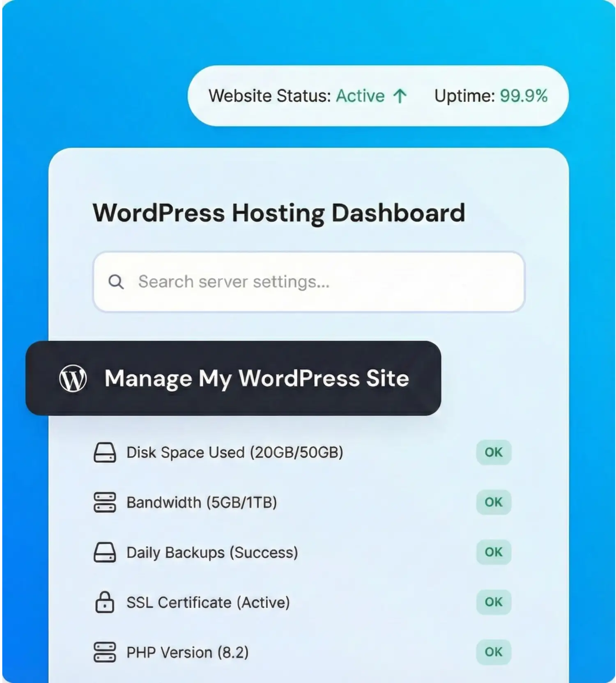616x683 pixels.
Task: Click OK badge for Disk Space Used
Action: click(494, 452)
